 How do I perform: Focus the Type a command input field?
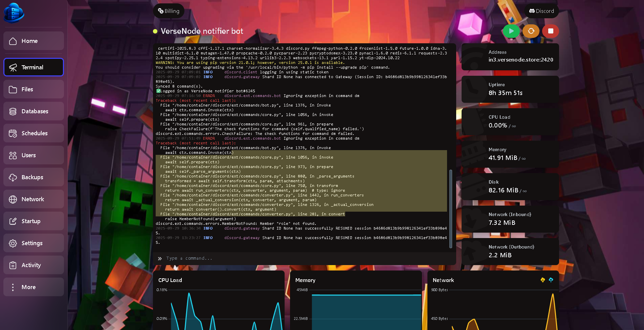(305, 258)
